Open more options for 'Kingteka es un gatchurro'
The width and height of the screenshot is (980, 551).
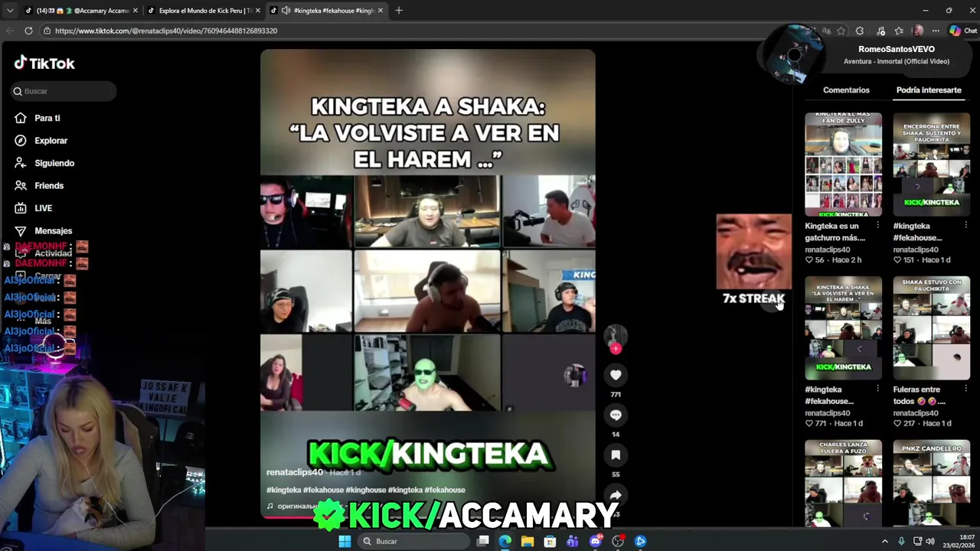click(x=877, y=226)
